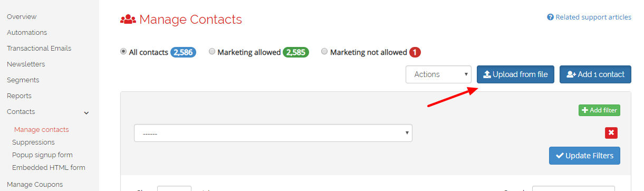The width and height of the screenshot is (644, 191).
Task: Select the Marketing allowed radio button
Action: 212,52
